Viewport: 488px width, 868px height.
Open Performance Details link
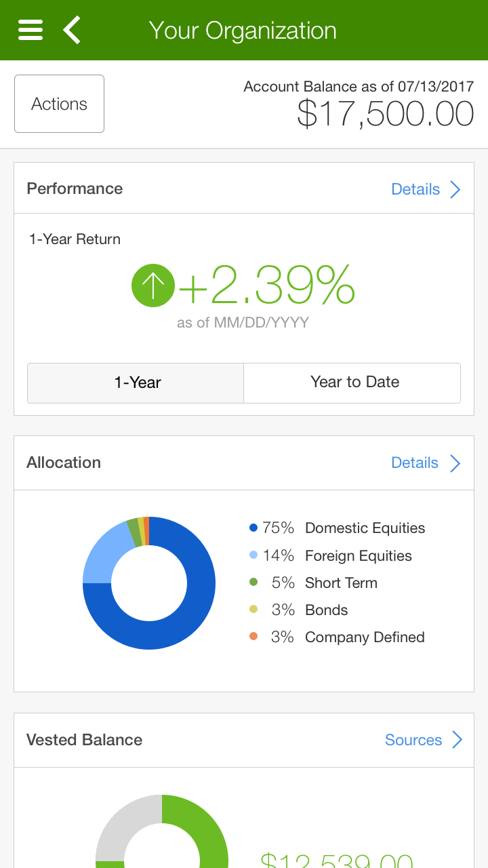pyautogui.click(x=415, y=189)
